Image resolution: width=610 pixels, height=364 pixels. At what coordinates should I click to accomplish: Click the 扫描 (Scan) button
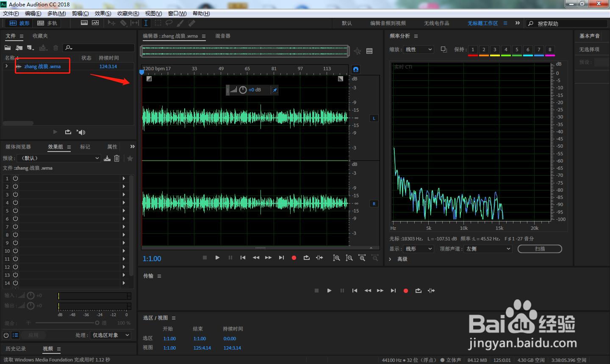tap(540, 249)
